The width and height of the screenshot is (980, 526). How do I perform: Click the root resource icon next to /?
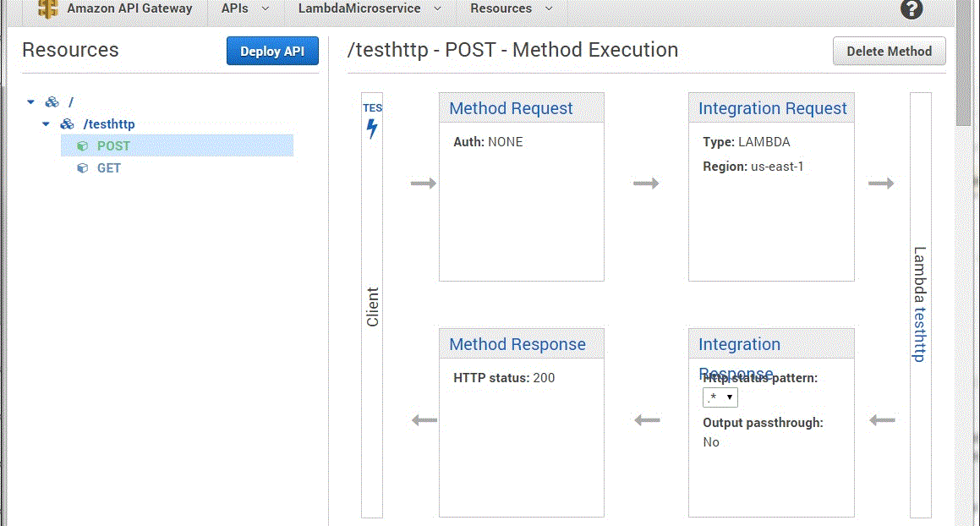pyautogui.click(x=52, y=101)
